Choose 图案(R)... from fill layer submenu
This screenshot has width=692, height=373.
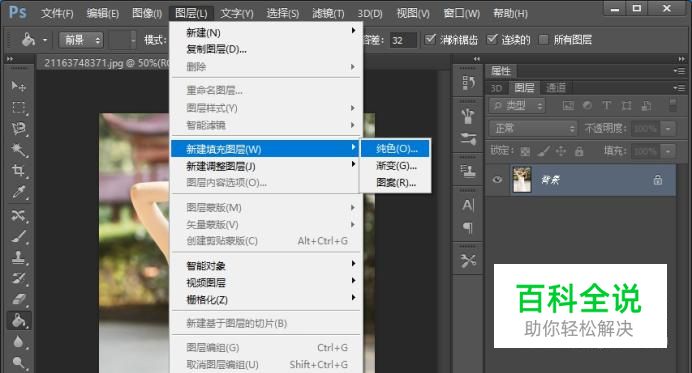(x=396, y=182)
